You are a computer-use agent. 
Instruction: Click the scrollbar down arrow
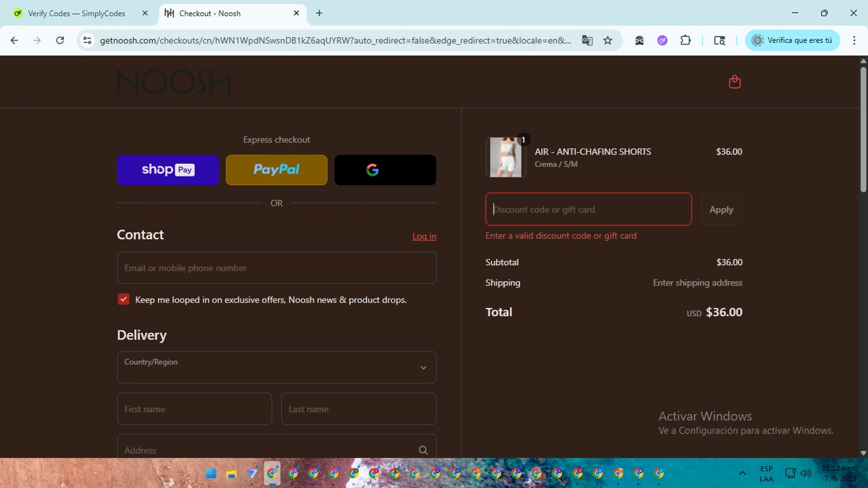coord(863,453)
